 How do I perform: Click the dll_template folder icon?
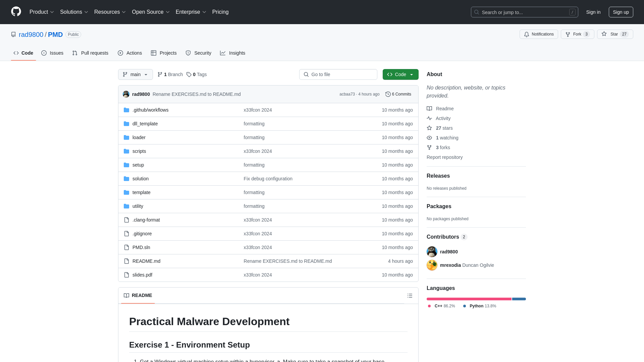[x=126, y=124]
